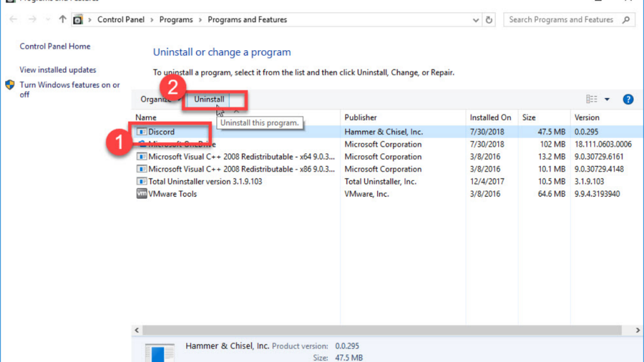Expand the view options dropdown arrow
Screen dimensions: 644x362
[x=607, y=99]
